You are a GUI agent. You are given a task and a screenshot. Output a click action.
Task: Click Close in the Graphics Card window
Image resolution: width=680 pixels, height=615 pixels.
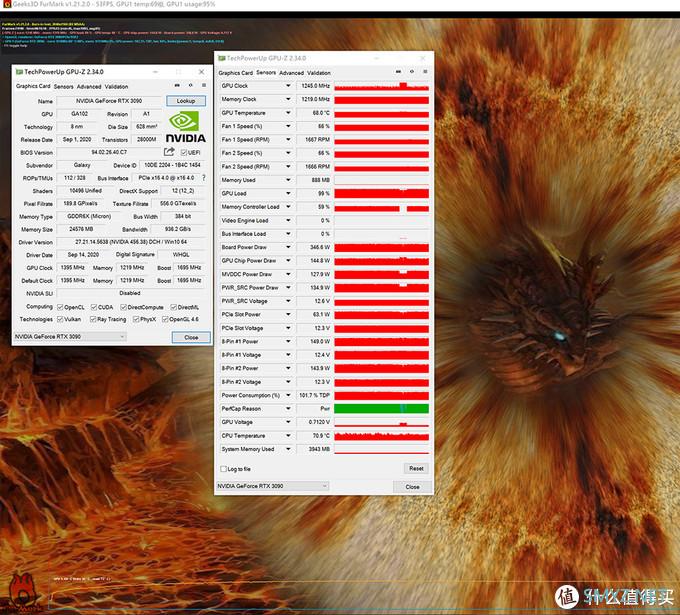point(191,337)
